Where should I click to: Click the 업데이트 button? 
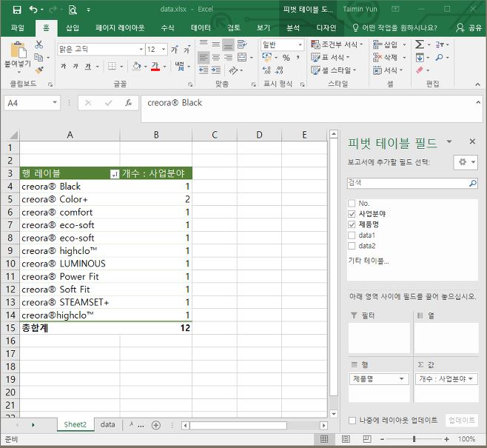[462, 421]
